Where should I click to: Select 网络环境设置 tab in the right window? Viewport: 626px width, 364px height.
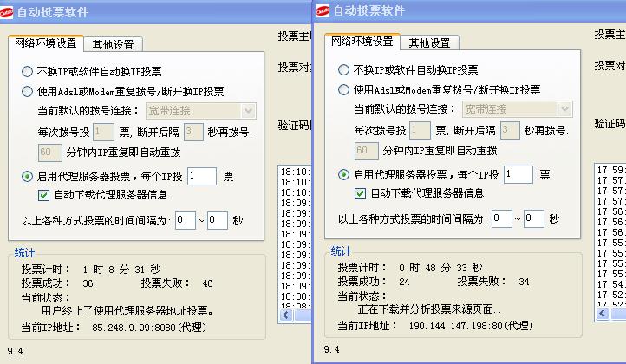[362, 42]
